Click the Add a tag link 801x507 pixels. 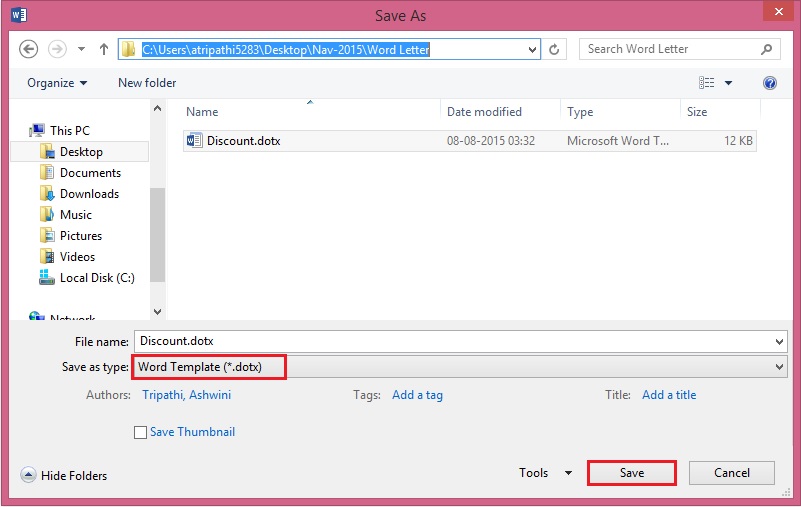pos(417,395)
